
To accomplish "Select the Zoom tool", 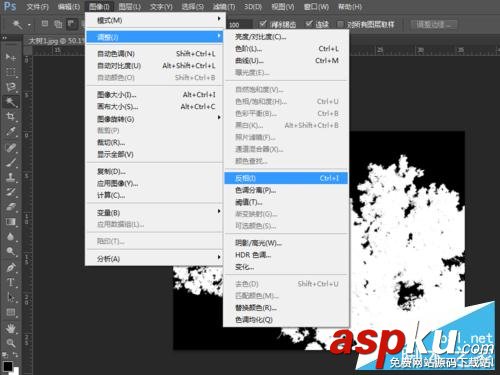I will [x=11, y=343].
